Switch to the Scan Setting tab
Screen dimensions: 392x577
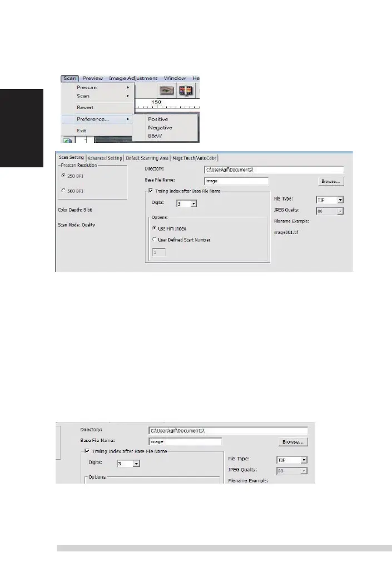tap(71, 157)
